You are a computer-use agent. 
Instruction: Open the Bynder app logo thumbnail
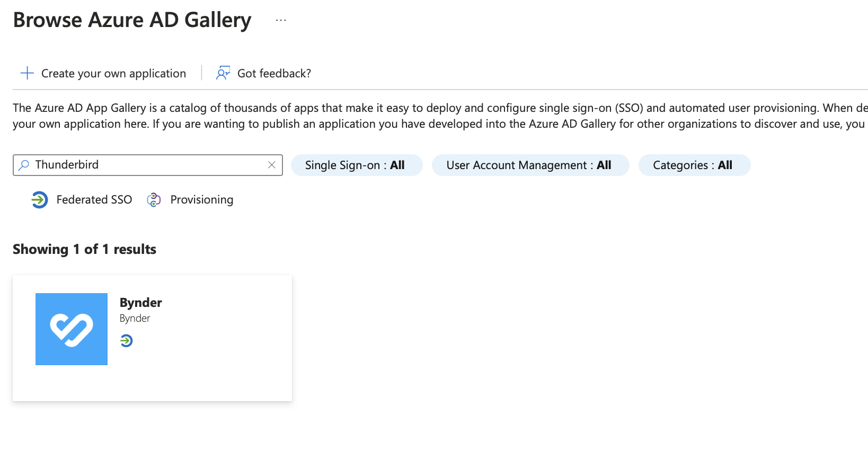pyautogui.click(x=72, y=329)
